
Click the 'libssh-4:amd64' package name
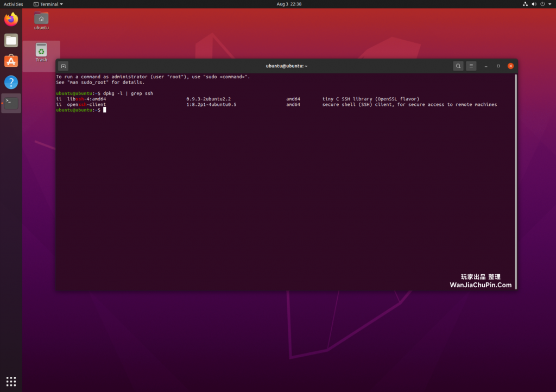point(86,99)
